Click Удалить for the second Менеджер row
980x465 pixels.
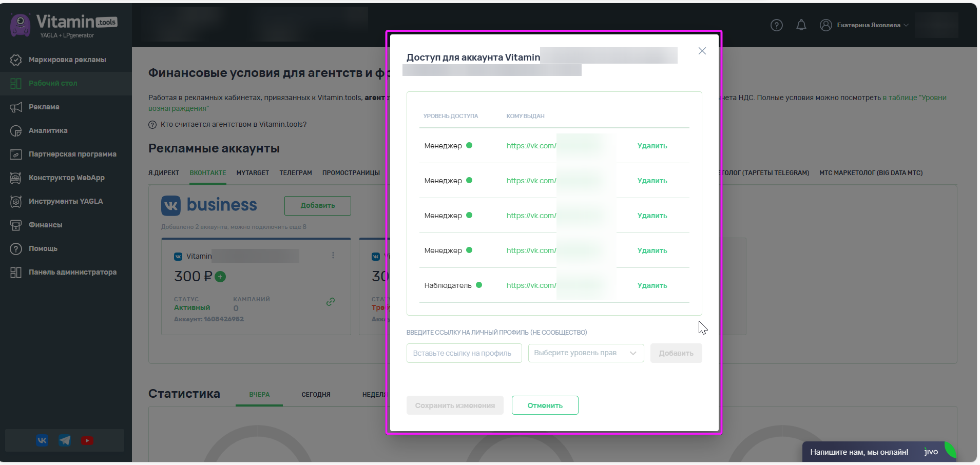652,181
